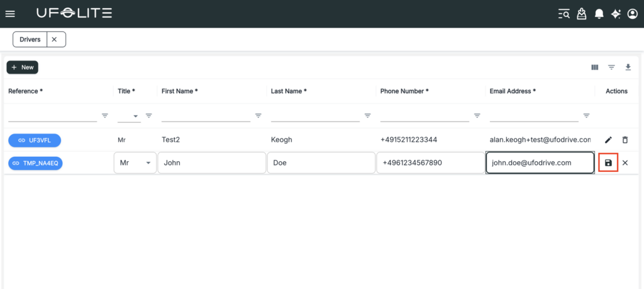Open the sparkle AI assistant icon
The width and height of the screenshot is (644, 289).
(x=616, y=14)
